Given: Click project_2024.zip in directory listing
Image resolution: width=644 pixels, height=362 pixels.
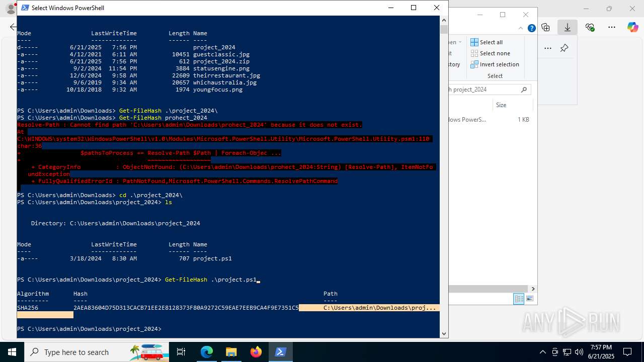Looking at the screenshot, I should point(221,61).
